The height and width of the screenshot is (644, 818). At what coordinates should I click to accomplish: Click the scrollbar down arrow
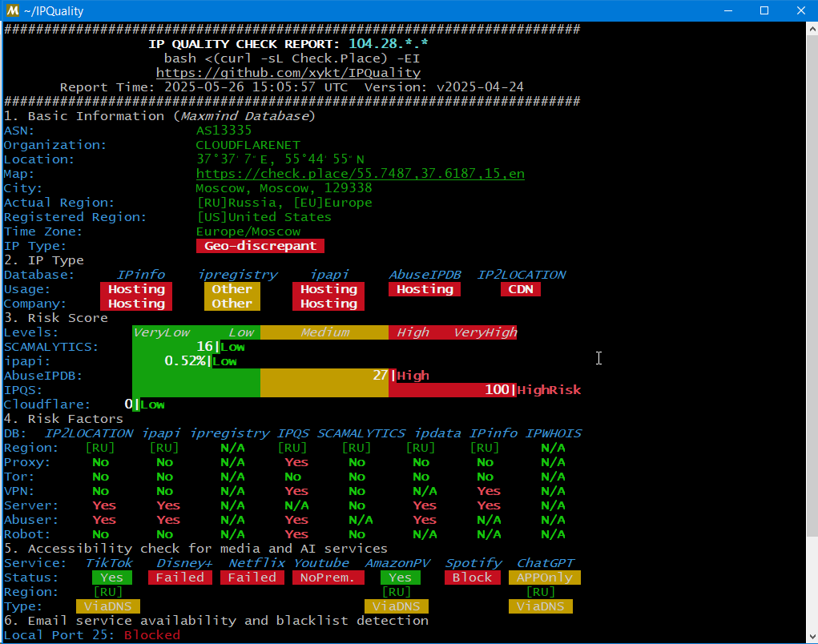[812, 637]
